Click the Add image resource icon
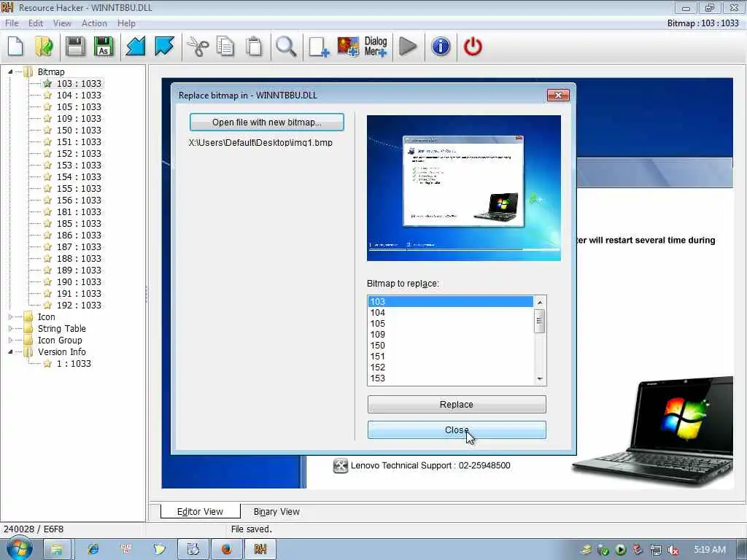Image resolution: width=747 pixels, height=560 pixels. 348,47
